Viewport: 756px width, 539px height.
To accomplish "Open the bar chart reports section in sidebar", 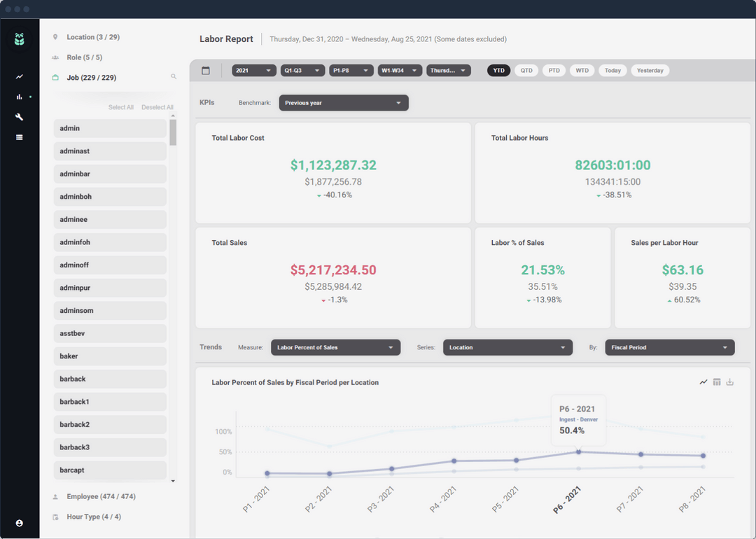I will coord(17,97).
